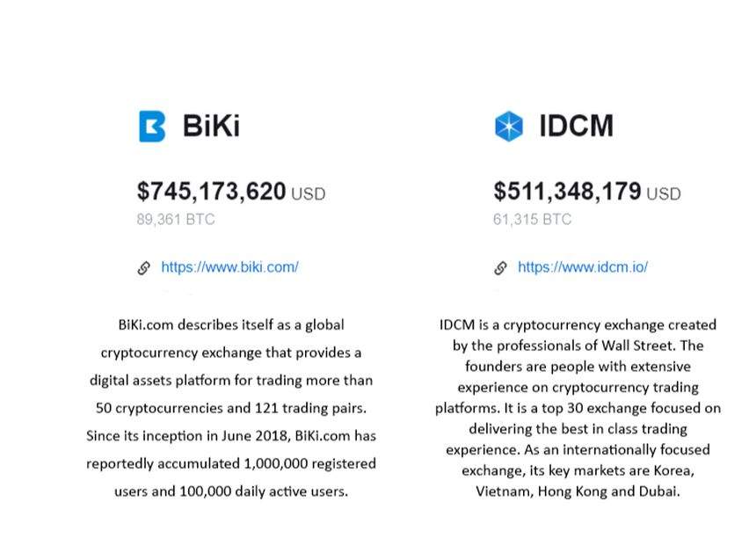Open the https://www.idcm.io/ link
Screen dimensions: 756x553
[582, 266]
